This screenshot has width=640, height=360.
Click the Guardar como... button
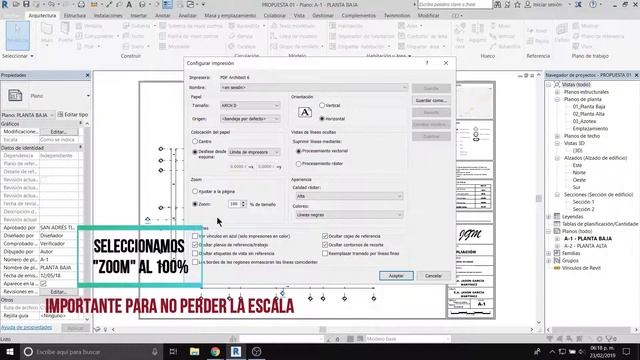point(431,100)
